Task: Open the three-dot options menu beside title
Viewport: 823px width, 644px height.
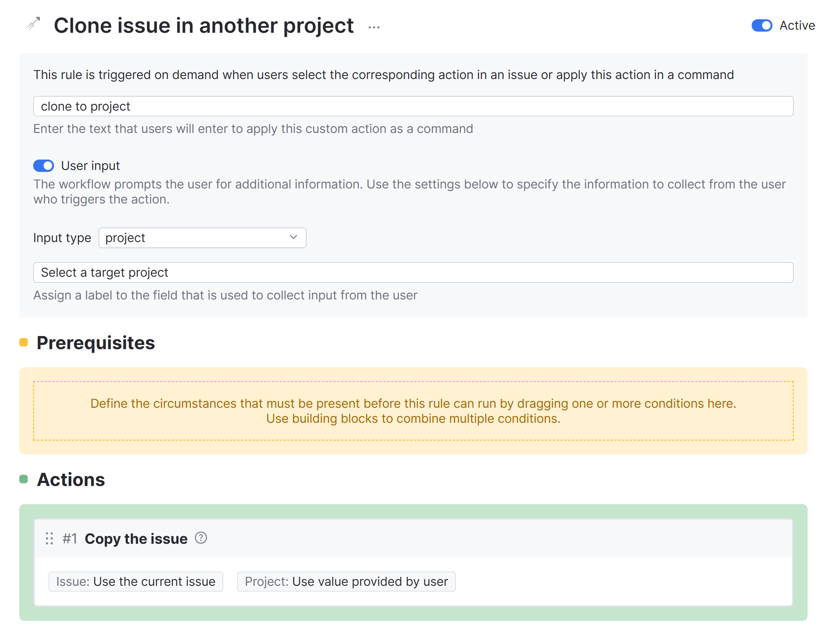Action: (374, 27)
